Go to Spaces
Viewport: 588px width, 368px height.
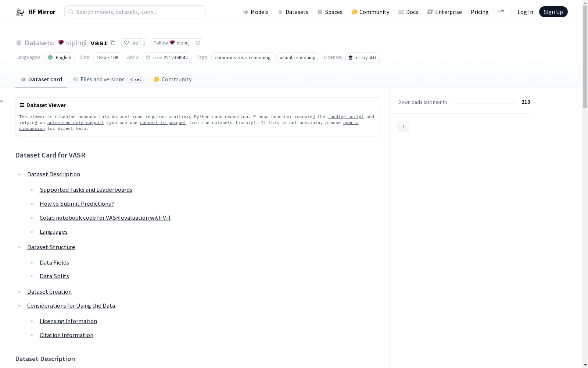[330, 12]
